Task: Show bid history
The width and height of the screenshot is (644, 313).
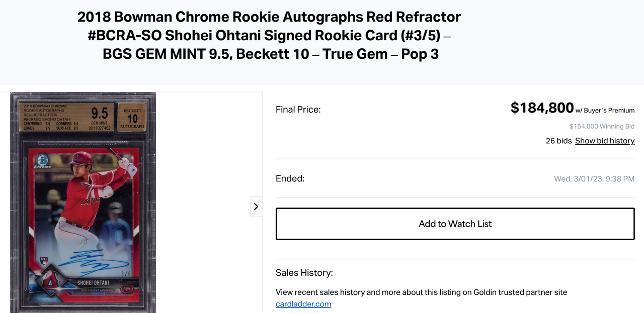Action: [605, 141]
